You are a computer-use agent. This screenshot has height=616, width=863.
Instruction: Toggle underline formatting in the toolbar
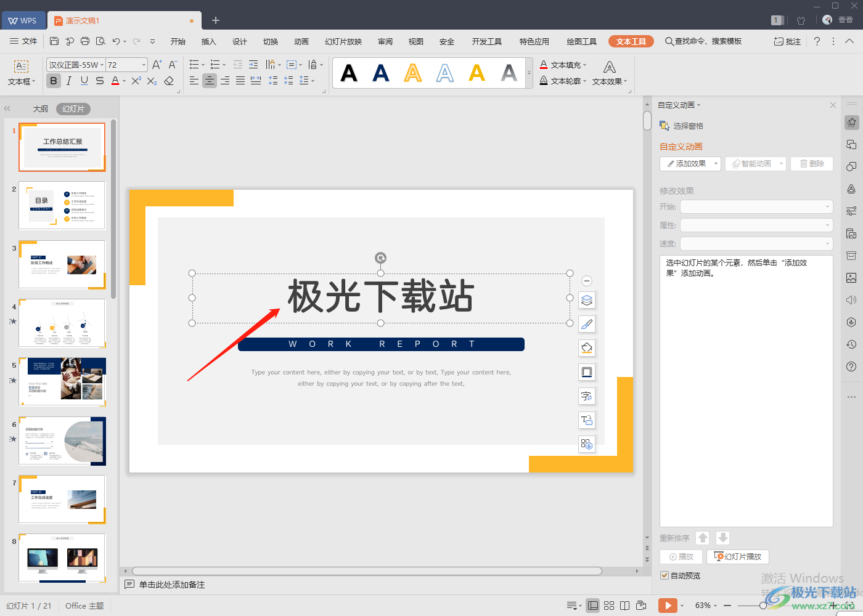[x=84, y=81]
